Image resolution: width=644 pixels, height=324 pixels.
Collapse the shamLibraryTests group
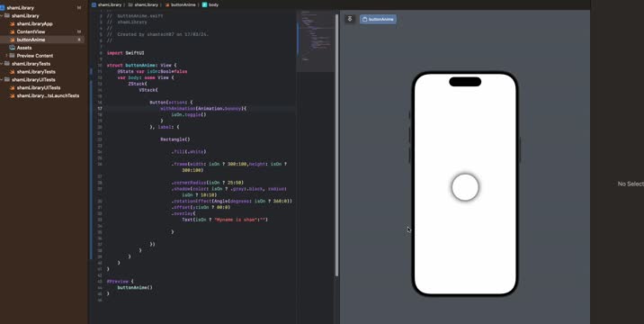(2, 64)
